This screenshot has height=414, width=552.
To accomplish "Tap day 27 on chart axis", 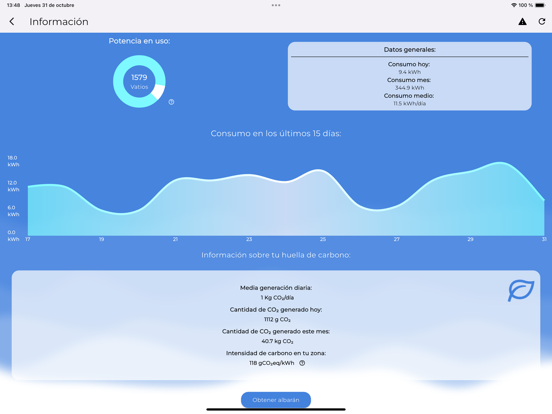I will pyautogui.click(x=397, y=239).
